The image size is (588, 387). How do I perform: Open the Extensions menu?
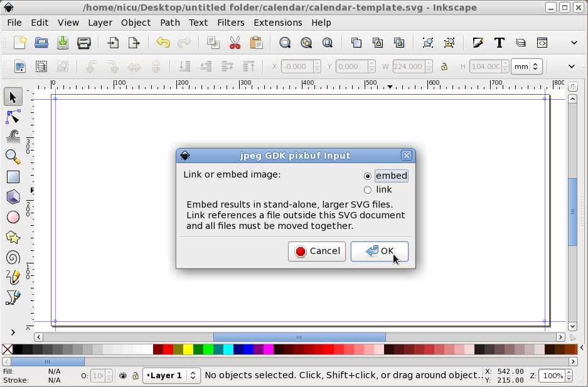click(x=278, y=23)
